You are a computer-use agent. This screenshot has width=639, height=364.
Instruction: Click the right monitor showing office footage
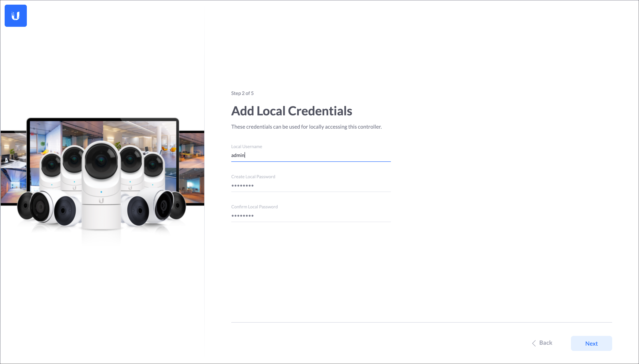(x=192, y=168)
